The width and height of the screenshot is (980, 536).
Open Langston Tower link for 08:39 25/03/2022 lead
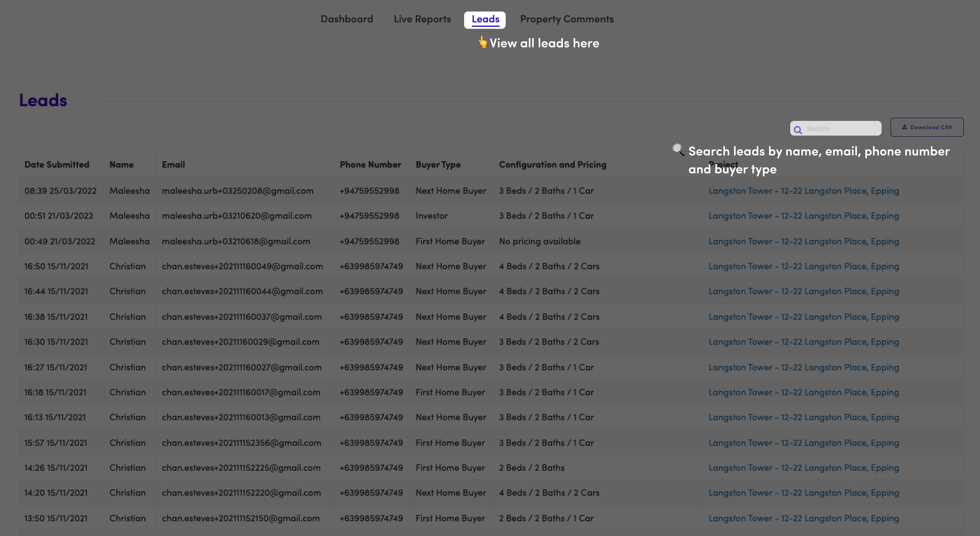pos(803,191)
